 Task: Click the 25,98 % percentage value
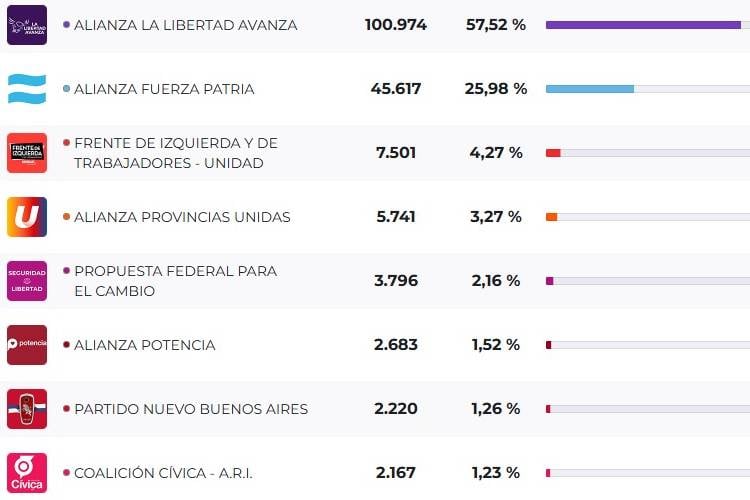[x=496, y=89]
